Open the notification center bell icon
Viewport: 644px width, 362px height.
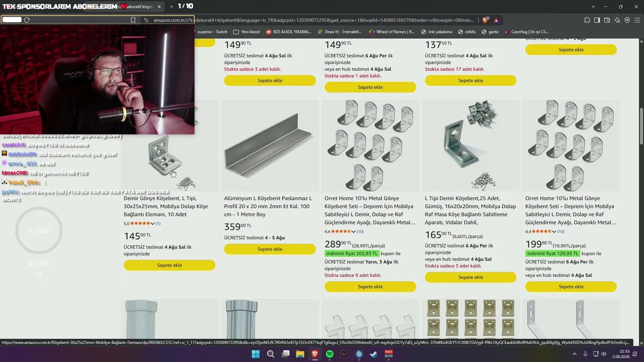click(x=635, y=354)
